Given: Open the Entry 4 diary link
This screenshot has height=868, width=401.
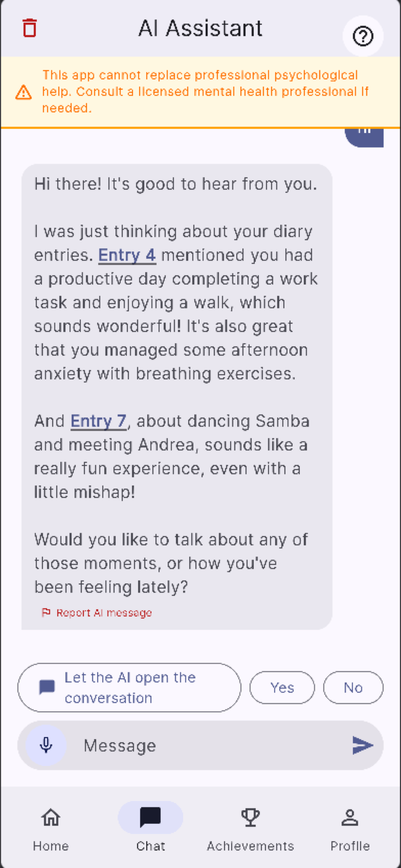Looking at the screenshot, I should (127, 255).
